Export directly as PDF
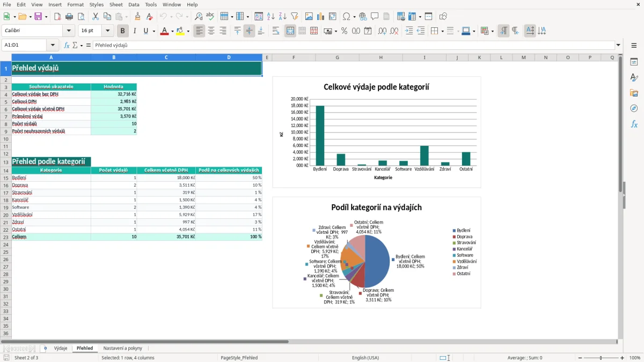The width and height of the screenshot is (644, 362). 57,17
